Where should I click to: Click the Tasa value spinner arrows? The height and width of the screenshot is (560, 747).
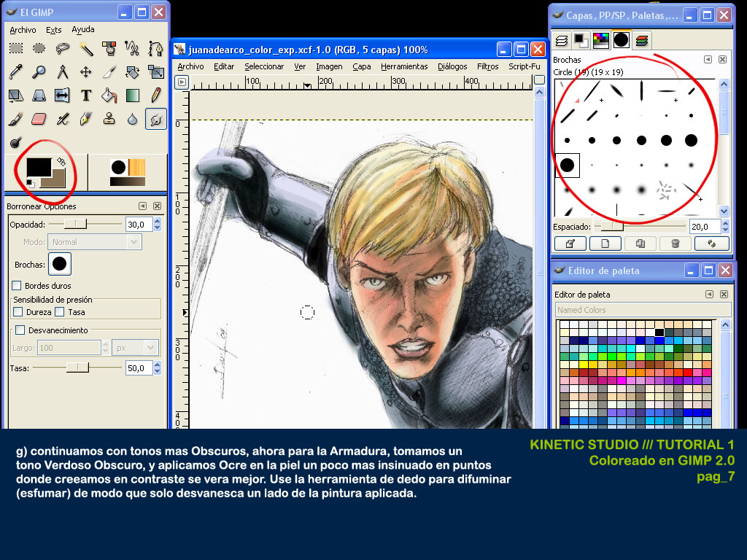point(158,368)
